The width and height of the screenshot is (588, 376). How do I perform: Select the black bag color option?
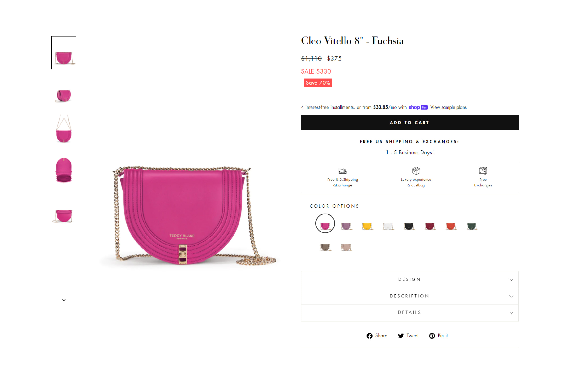tap(409, 226)
